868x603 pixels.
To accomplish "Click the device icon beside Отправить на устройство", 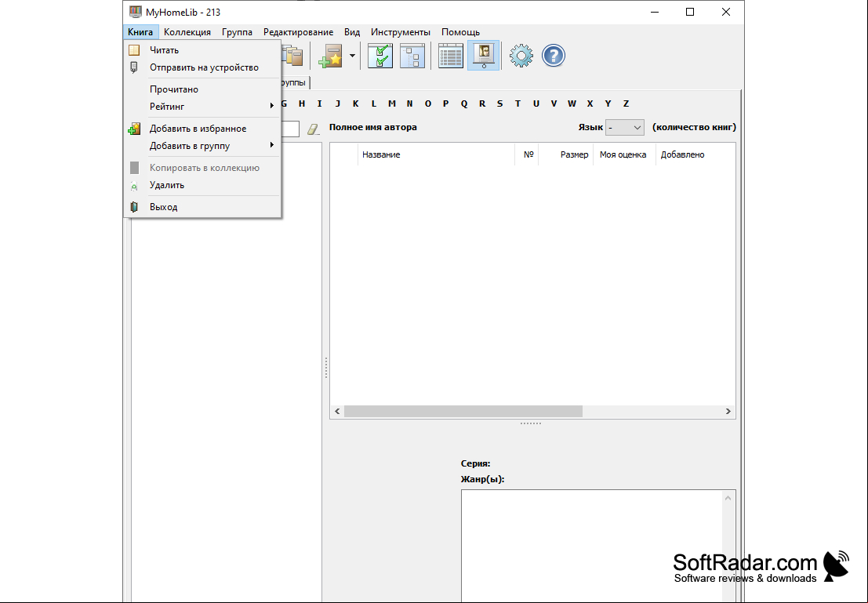I will [134, 67].
